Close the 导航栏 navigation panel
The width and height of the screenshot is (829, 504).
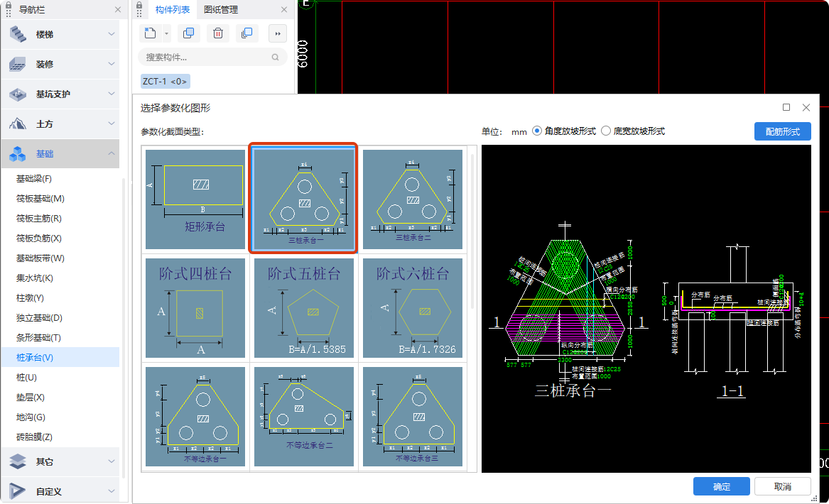tap(118, 9)
